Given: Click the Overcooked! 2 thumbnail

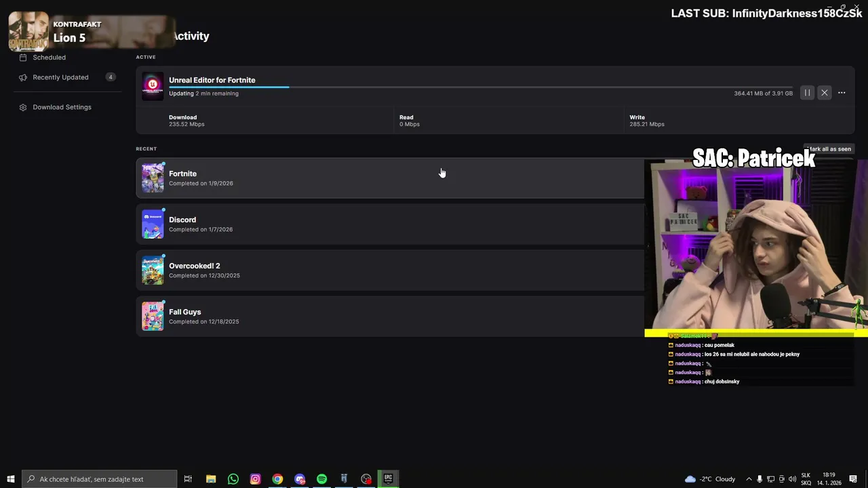Looking at the screenshot, I should pyautogui.click(x=153, y=270).
